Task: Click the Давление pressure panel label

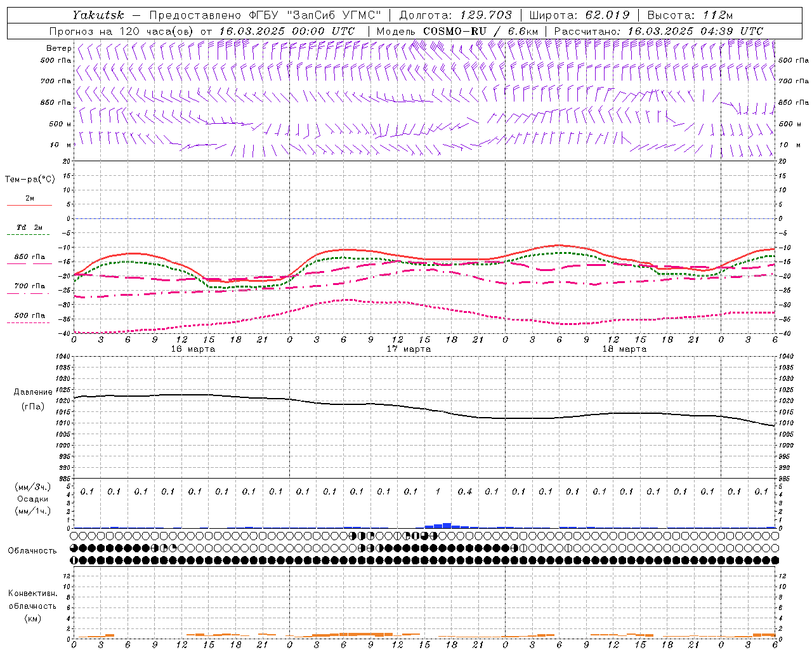Action: click(33, 392)
